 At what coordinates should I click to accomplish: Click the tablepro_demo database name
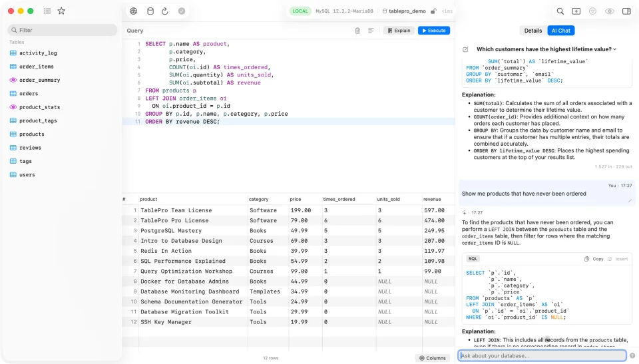tap(407, 11)
